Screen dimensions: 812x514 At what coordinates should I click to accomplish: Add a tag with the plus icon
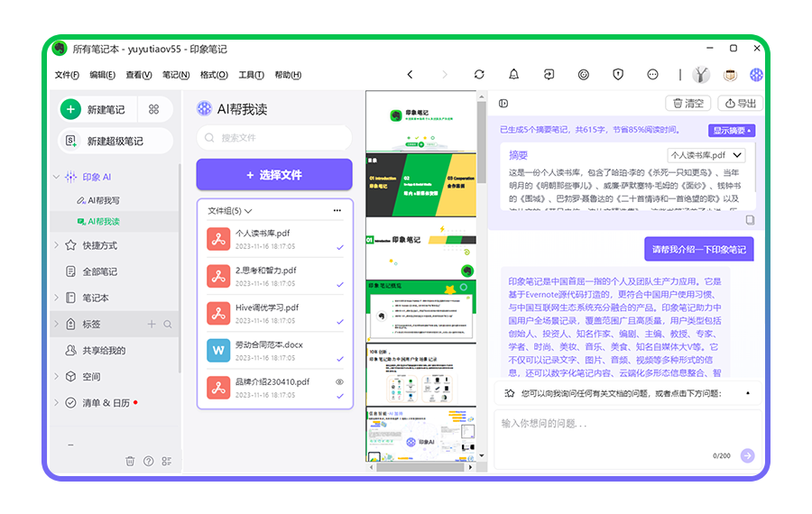click(x=152, y=324)
